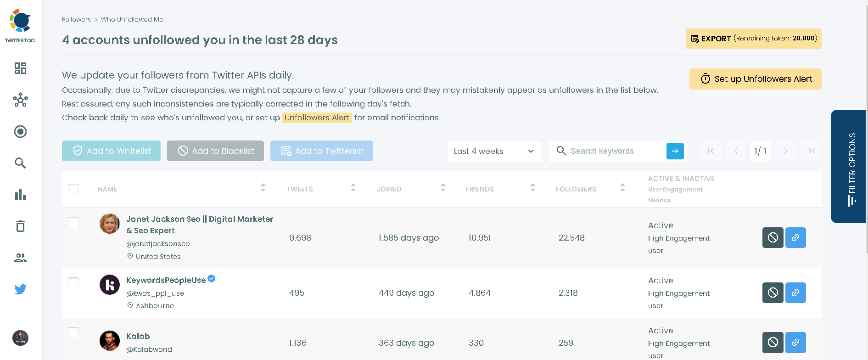Click Set up Unfollowers Alert button
868x360 pixels.
pyautogui.click(x=755, y=79)
